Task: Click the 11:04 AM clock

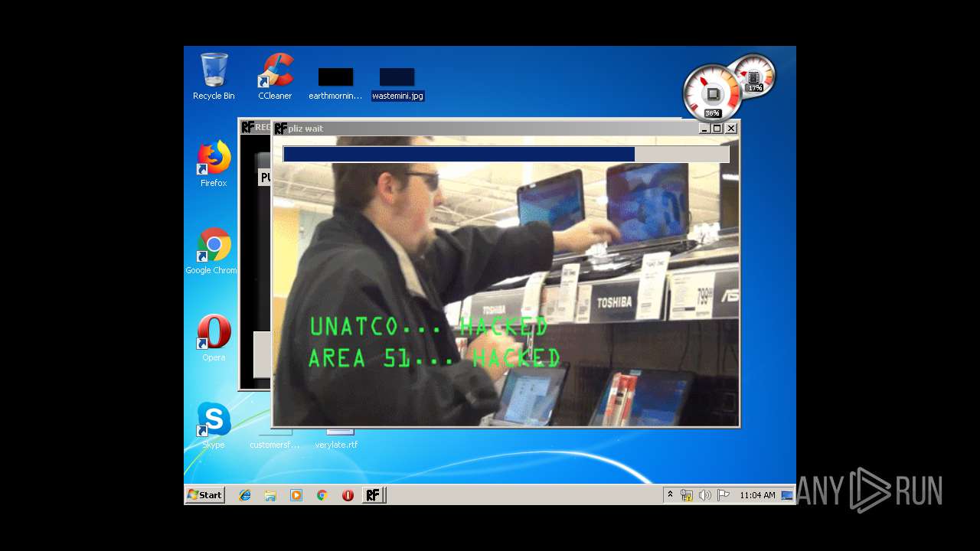Action: (x=757, y=495)
